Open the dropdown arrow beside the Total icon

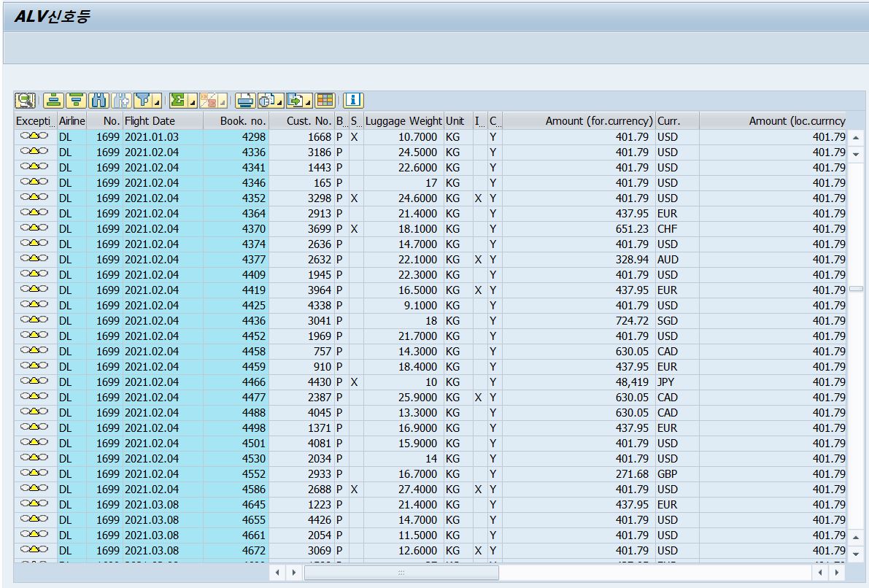point(192,103)
